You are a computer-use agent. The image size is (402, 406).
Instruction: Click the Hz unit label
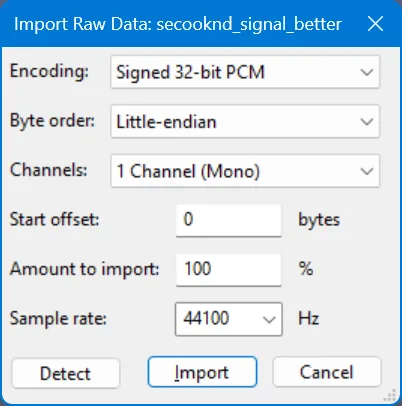308,319
